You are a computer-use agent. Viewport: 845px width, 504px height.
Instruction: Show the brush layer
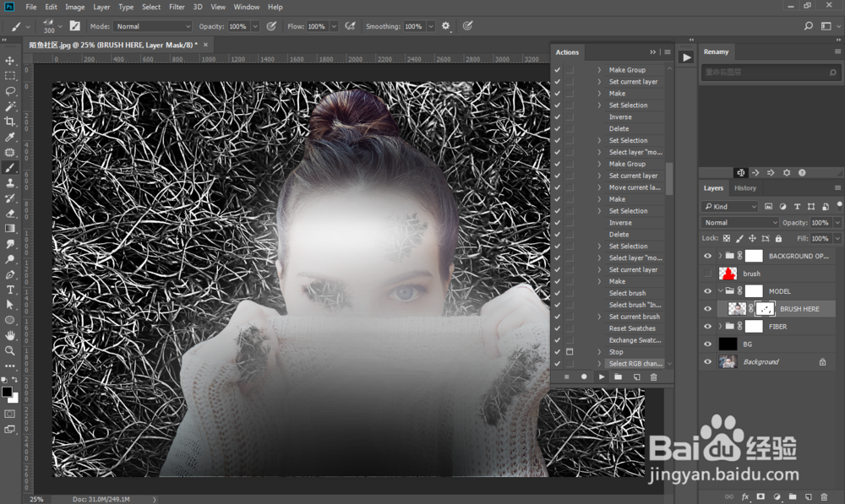pyautogui.click(x=707, y=274)
